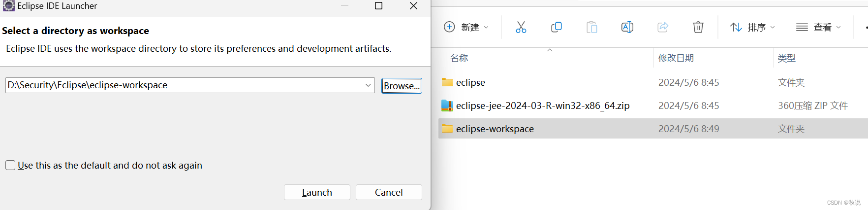Sort by the 名称 column header

(459, 58)
